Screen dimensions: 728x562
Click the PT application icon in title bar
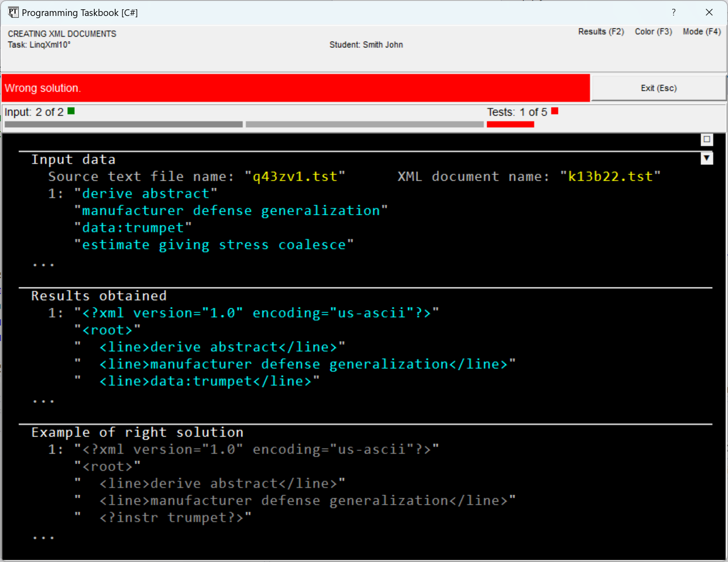[x=13, y=12]
